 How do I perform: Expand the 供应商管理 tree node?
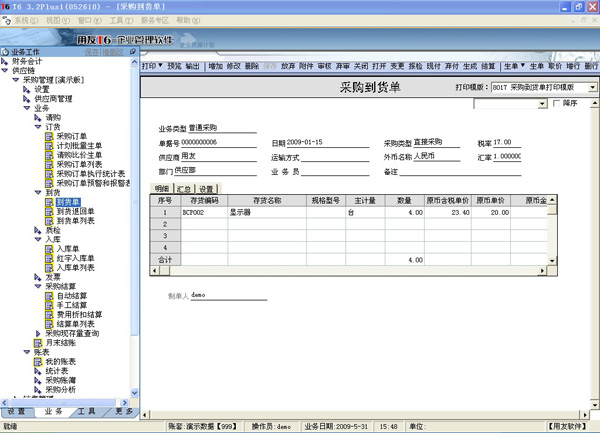[x=26, y=99]
